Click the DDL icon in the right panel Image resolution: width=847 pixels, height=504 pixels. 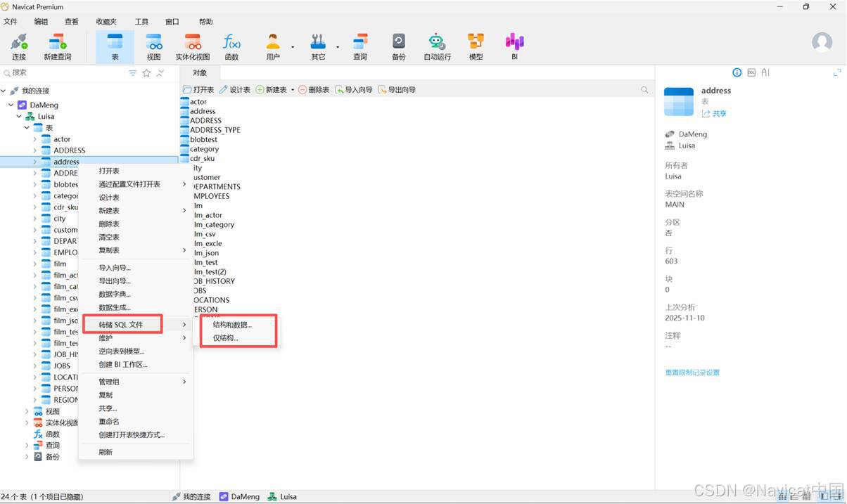751,72
